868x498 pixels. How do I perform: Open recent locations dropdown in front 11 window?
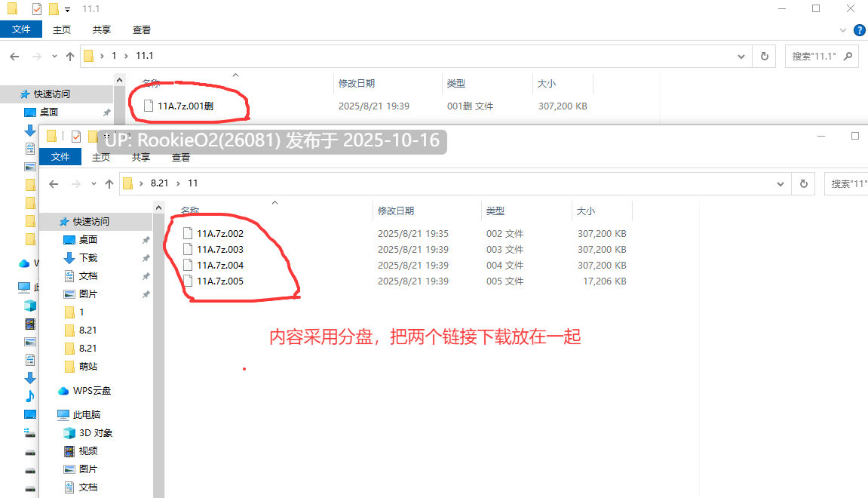click(94, 184)
